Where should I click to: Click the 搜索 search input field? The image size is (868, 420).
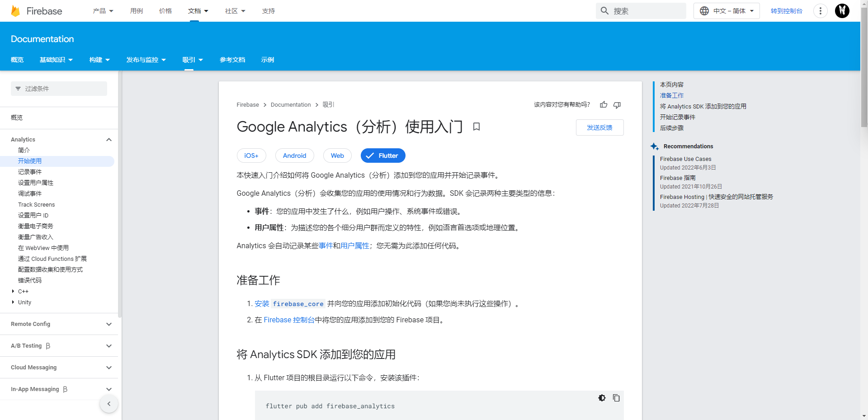click(641, 11)
